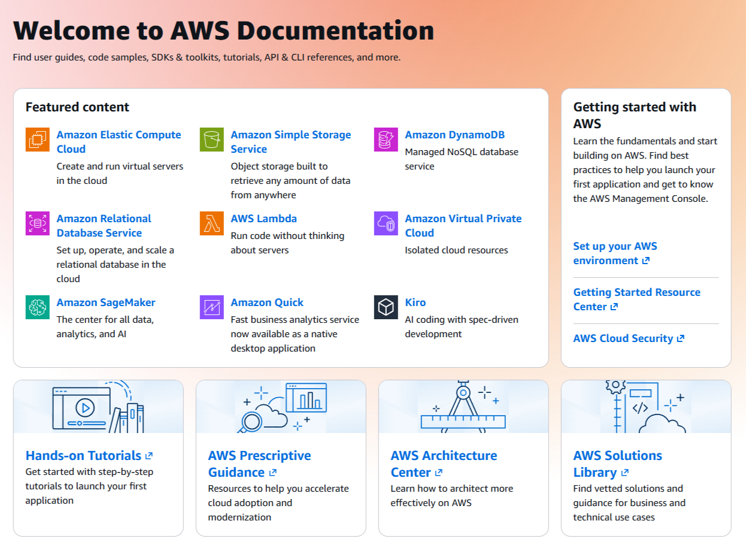Click the code and cloud illustration for Solutions Library

646,407
